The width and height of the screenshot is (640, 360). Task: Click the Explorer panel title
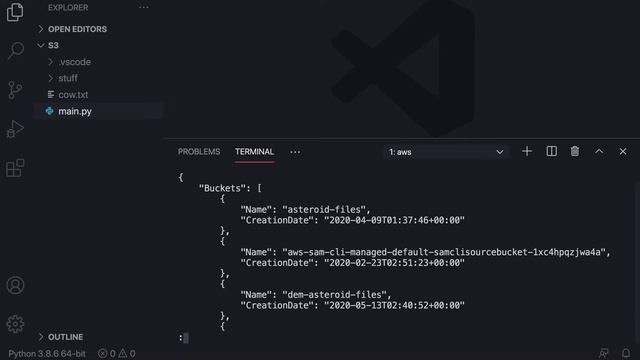[68, 7]
